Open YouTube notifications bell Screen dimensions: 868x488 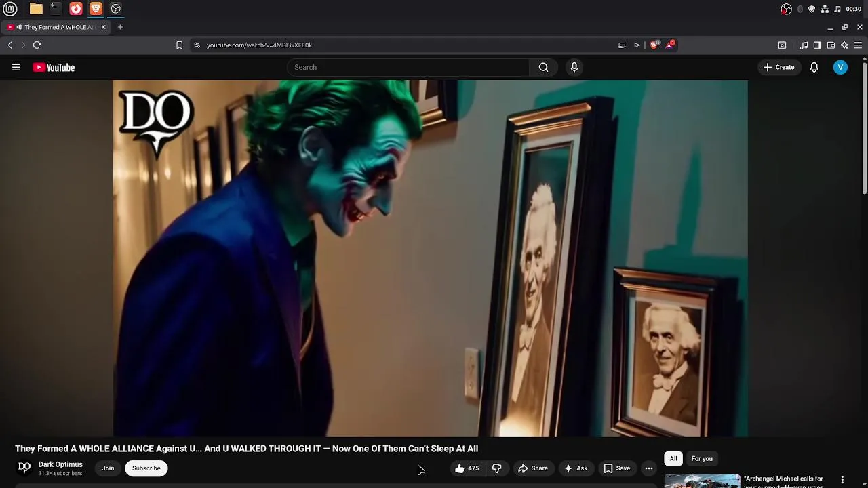814,67
